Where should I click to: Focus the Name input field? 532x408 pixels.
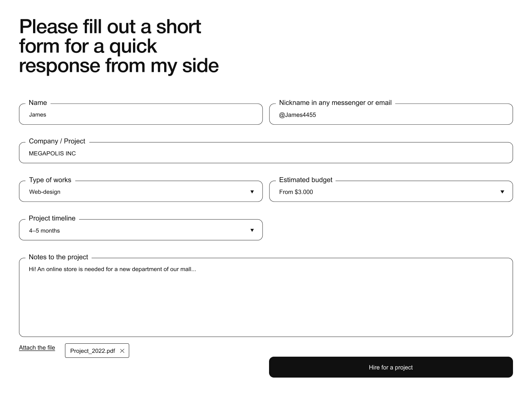tap(141, 115)
